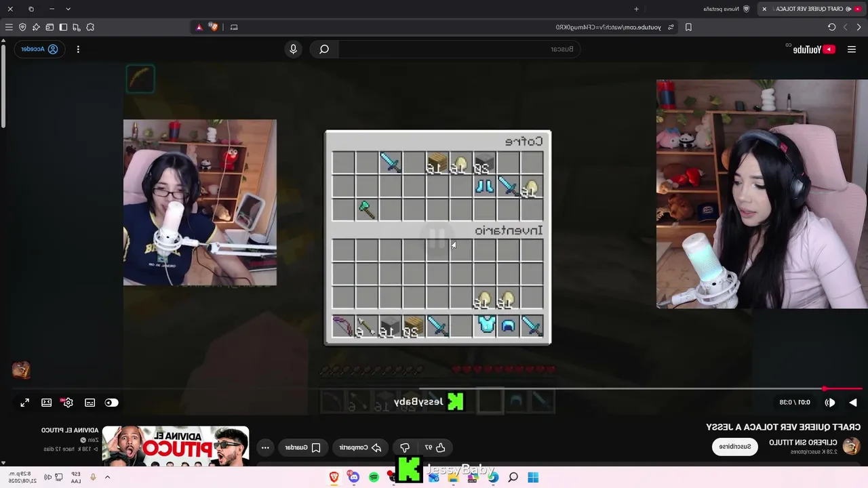Click the Brave icon on the taskbar
868x488 pixels.
tap(334, 477)
